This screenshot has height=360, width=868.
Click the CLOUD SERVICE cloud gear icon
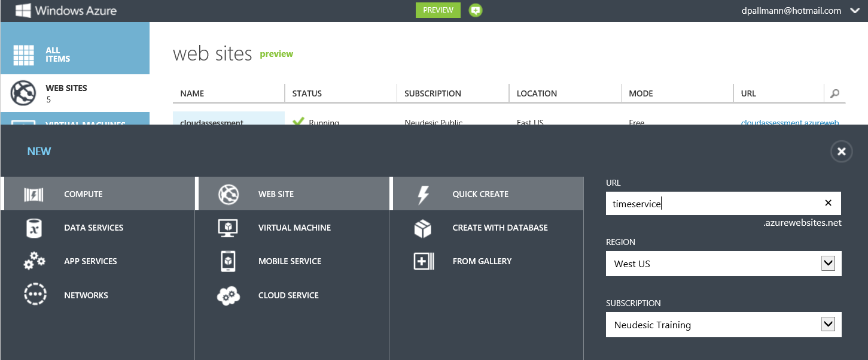pyautogui.click(x=229, y=296)
